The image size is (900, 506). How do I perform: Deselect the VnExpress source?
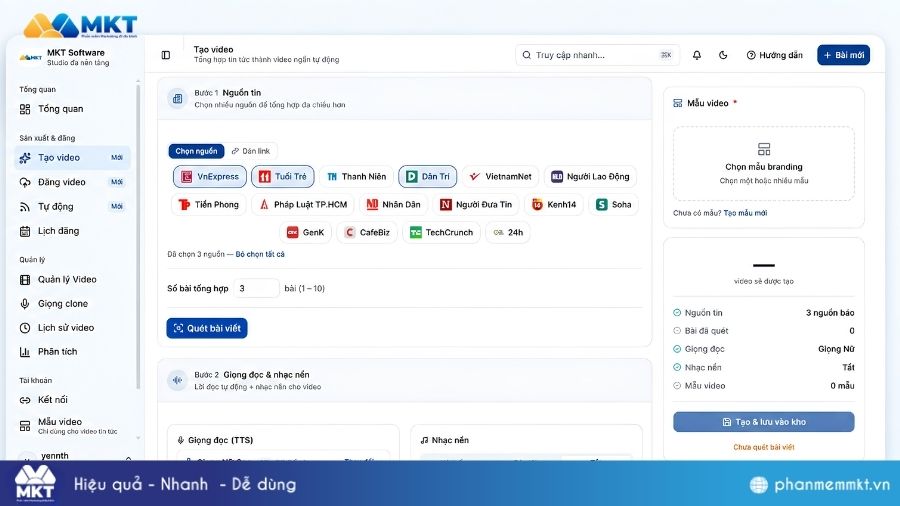(210, 177)
